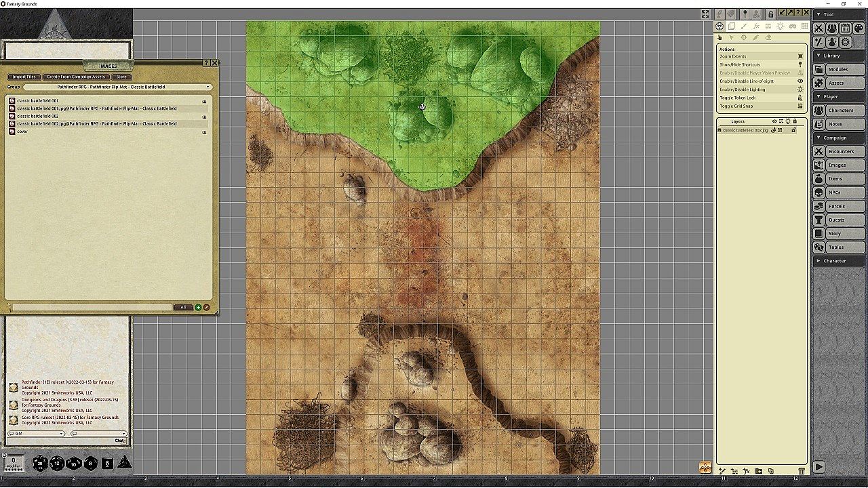This screenshot has width=868, height=488.
Task: Select the FX effects icon in image toolbar
Action: click(756, 26)
